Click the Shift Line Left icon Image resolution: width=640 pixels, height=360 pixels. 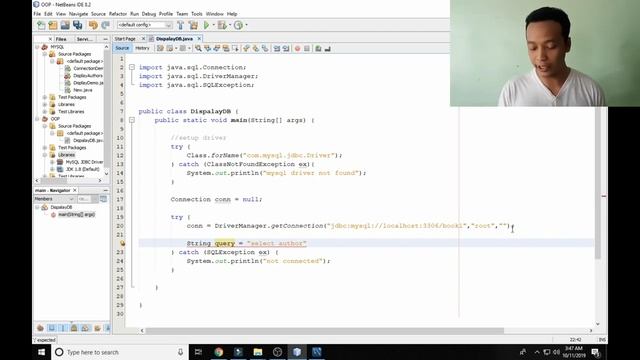pos(277,49)
